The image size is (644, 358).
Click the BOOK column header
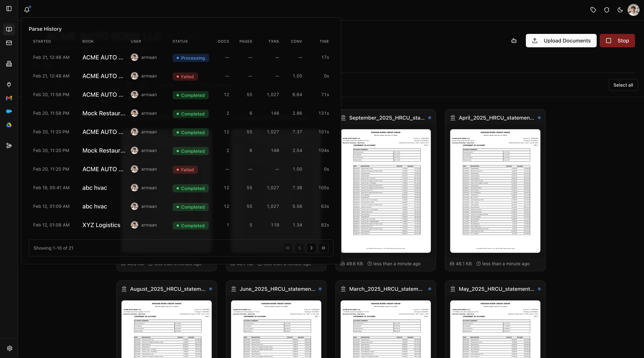pyautogui.click(x=88, y=41)
